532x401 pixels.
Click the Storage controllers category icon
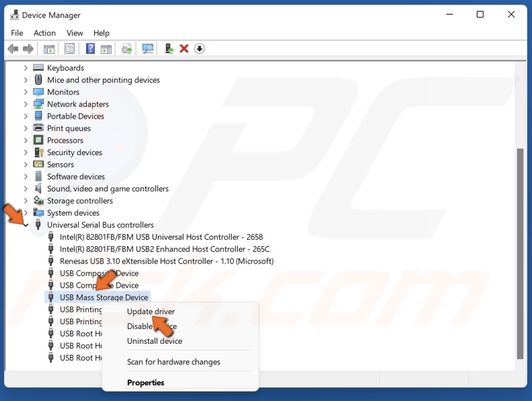38,201
